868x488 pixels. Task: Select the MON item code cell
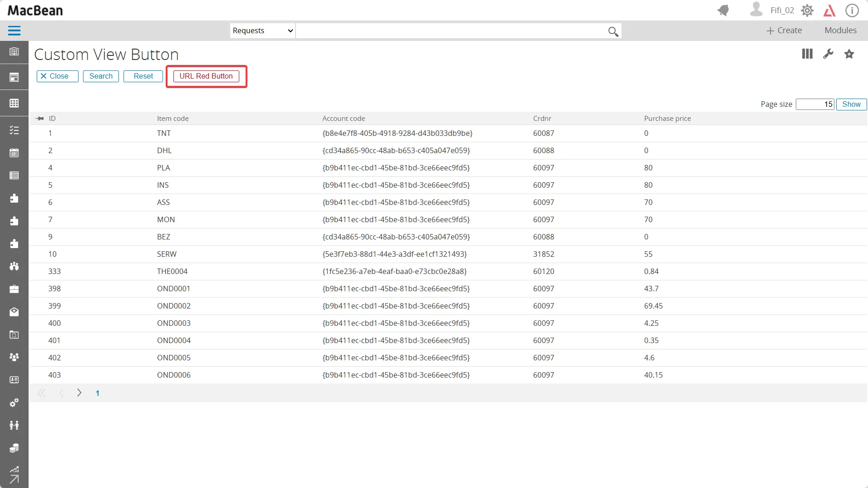[166, 220]
